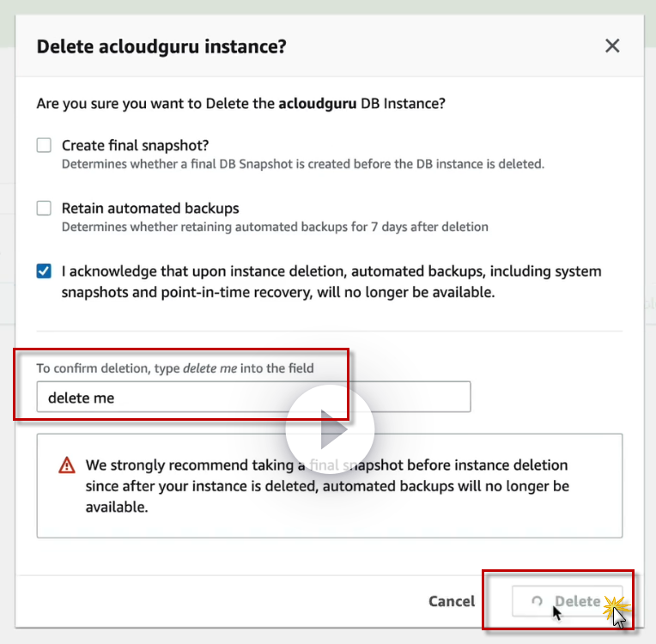
Task: Click the 'We strongly recommend' warning message text
Action: pos(326,485)
